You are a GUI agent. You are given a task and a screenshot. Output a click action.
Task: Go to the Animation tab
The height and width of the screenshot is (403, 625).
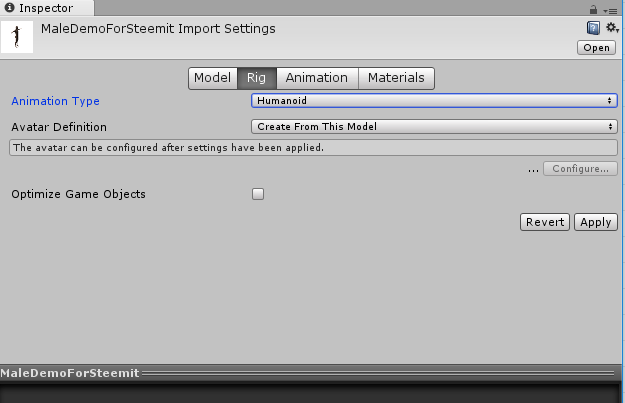(317, 78)
